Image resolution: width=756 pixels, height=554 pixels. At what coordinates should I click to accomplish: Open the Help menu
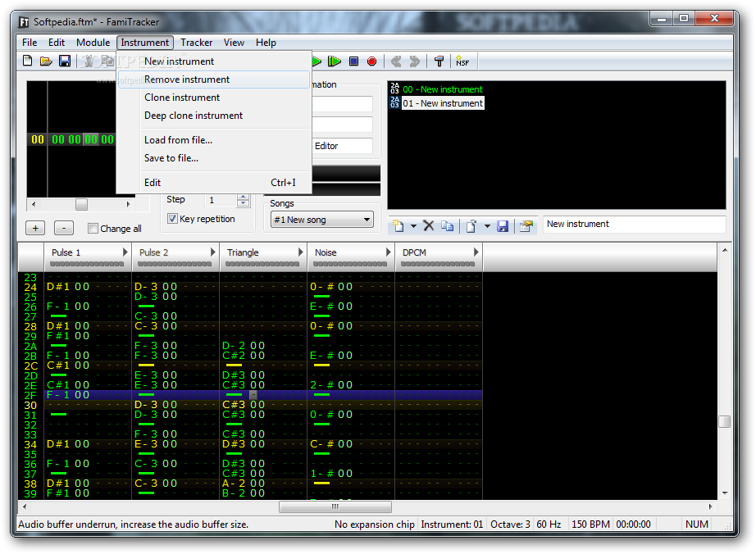[x=266, y=43]
